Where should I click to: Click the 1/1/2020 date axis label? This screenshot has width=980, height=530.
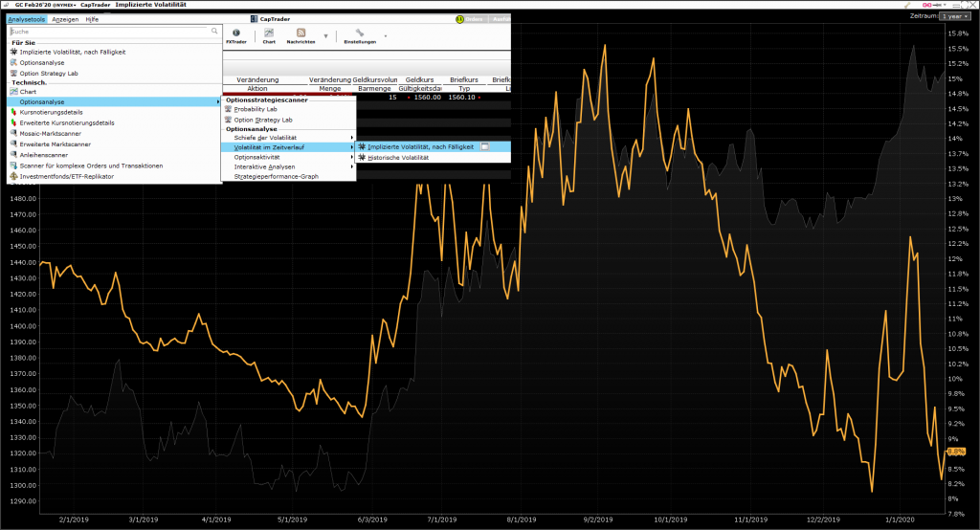click(900, 519)
